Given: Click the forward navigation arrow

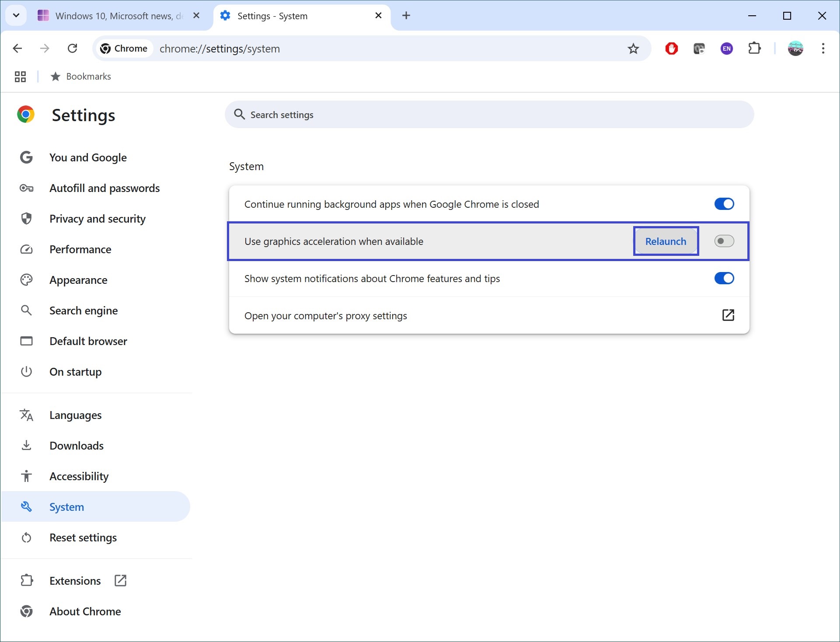Looking at the screenshot, I should [x=45, y=49].
